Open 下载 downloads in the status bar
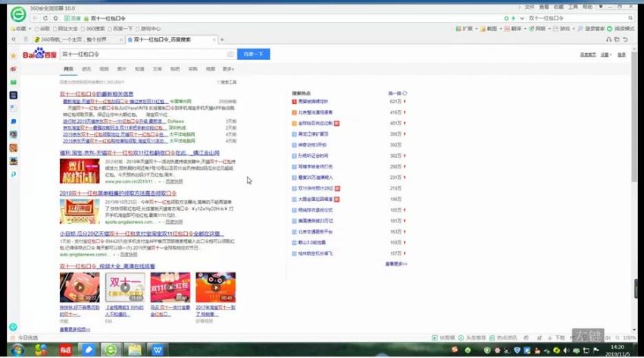Image resolution: width=644 pixels, height=358 pixels. [x=557, y=338]
